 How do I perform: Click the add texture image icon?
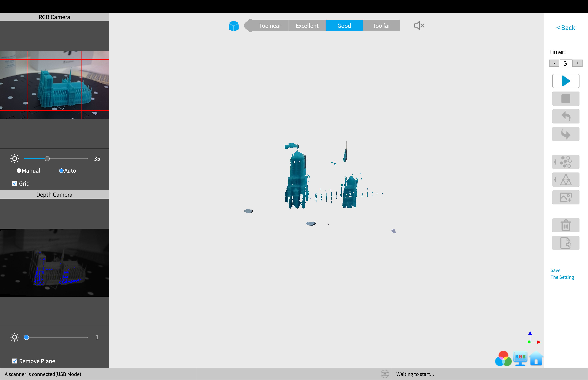(566, 197)
